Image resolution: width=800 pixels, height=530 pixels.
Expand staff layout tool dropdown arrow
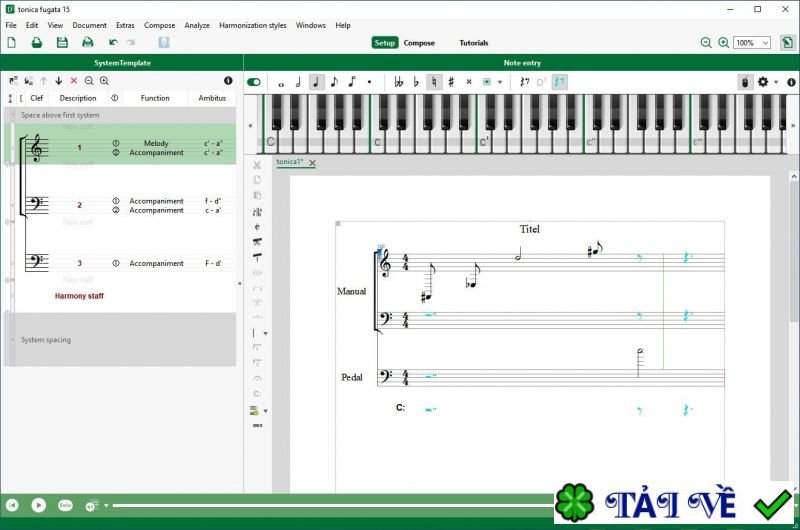click(x=265, y=411)
